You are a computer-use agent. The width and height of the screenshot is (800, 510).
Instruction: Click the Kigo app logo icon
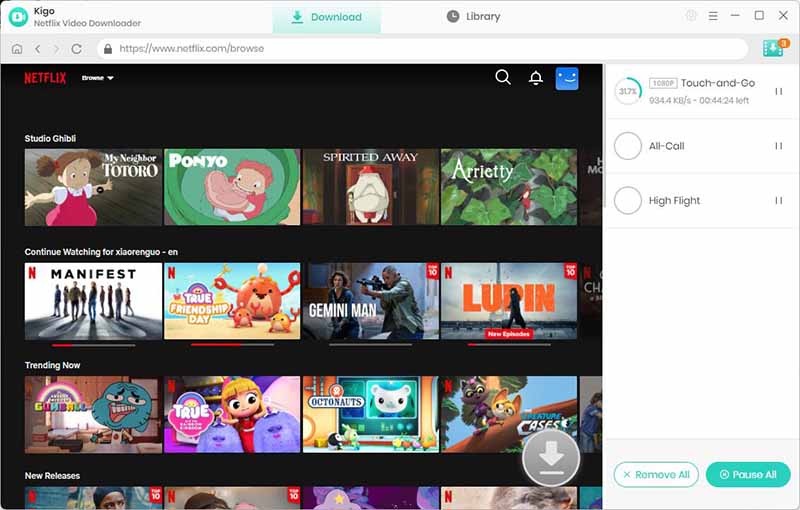(x=18, y=17)
